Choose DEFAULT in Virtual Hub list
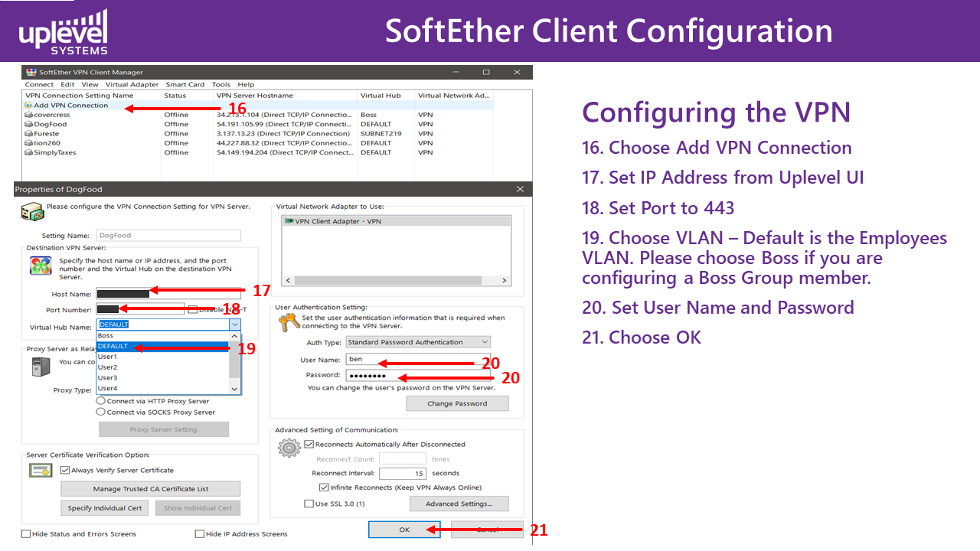This screenshot has width=980, height=551. tap(162, 346)
